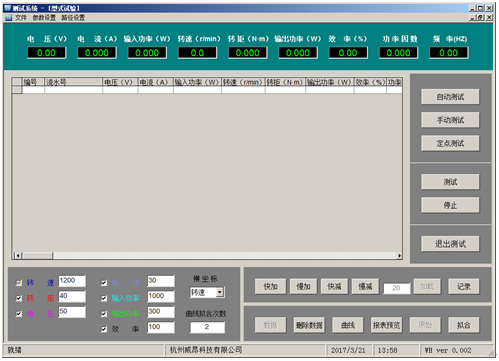Click the 删除数据 button
The image size is (499, 361).
[x=309, y=325]
